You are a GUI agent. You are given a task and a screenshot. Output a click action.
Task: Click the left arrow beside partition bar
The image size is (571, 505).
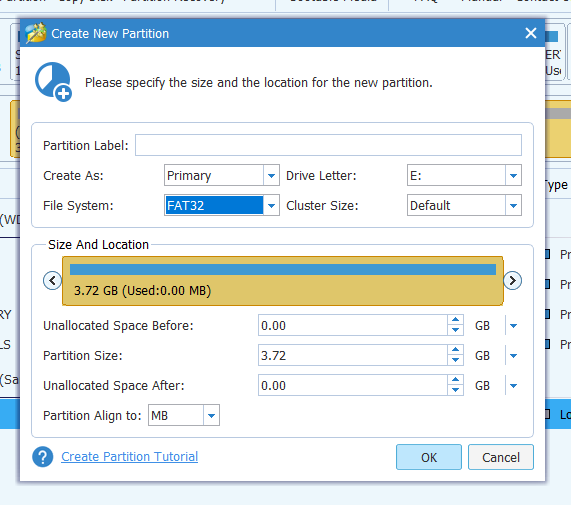(52, 281)
